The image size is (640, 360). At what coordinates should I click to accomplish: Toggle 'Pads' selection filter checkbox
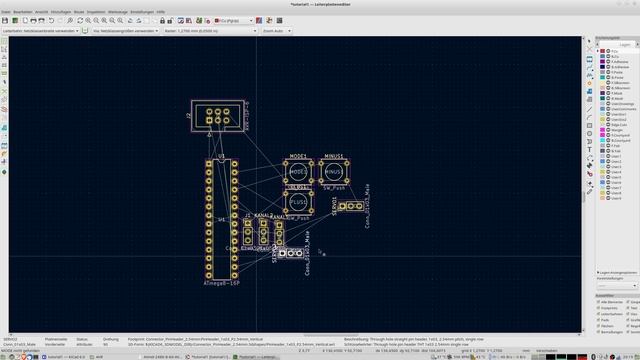click(x=598, y=320)
